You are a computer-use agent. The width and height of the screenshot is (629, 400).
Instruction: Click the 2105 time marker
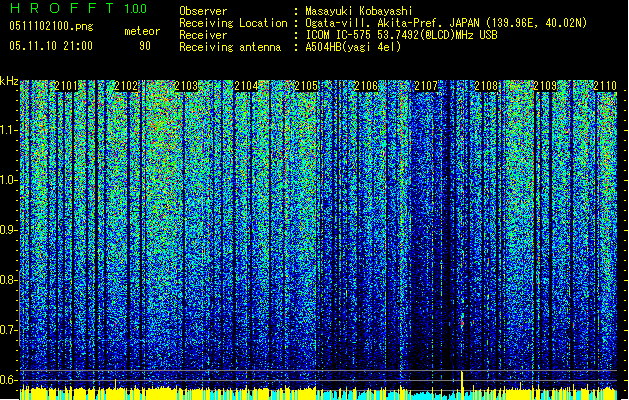[307, 87]
